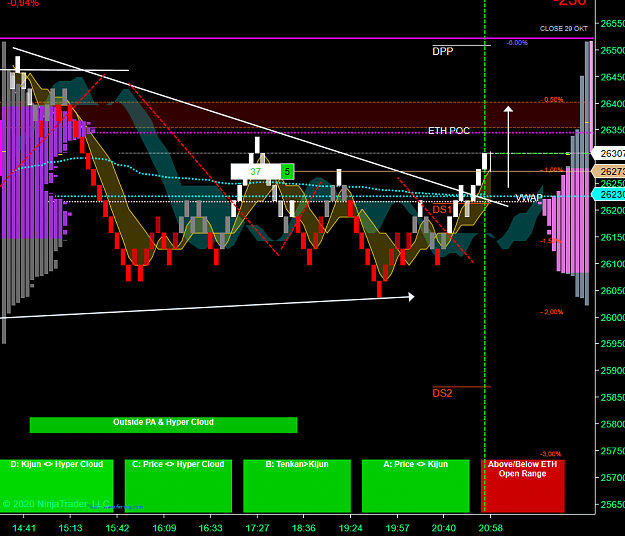Click the 25800 price axis label
Viewport: 625px width, 536px height.
point(613,424)
